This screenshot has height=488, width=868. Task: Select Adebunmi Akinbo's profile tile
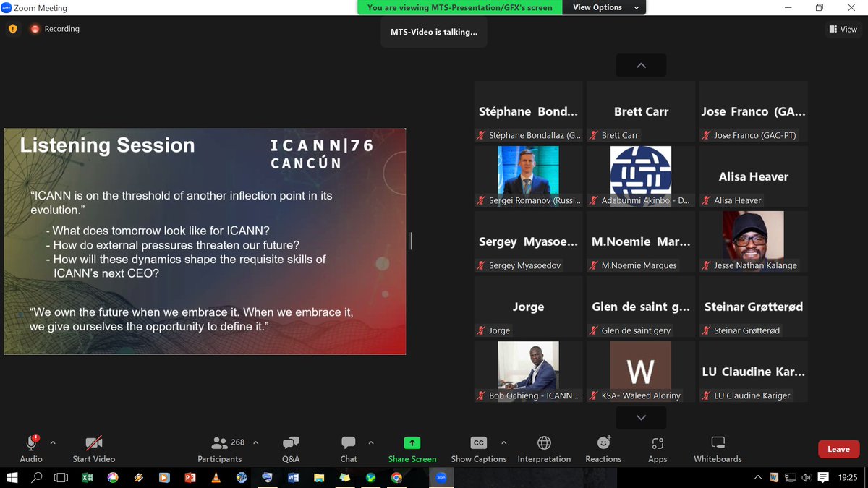641,176
